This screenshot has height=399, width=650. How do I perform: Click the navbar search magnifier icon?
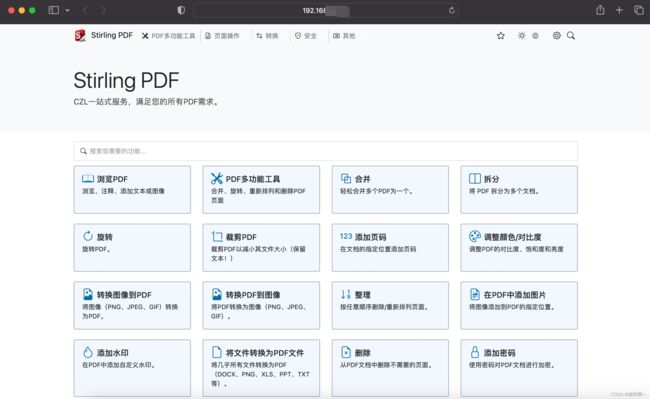pyautogui.click(x=571, y=36)
